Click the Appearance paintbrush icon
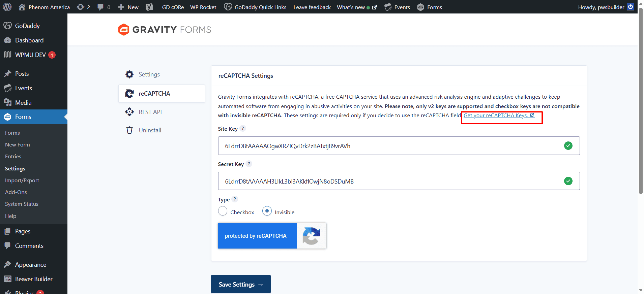The width and height of the screenshot is (644, 294). (x=7, y=264)
